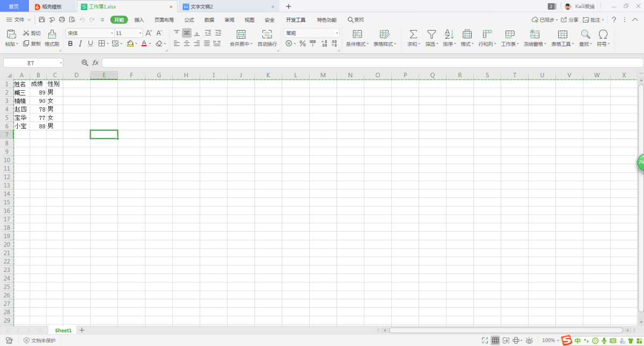Click the Format Painter (格式刷) icon

[52, 34]
